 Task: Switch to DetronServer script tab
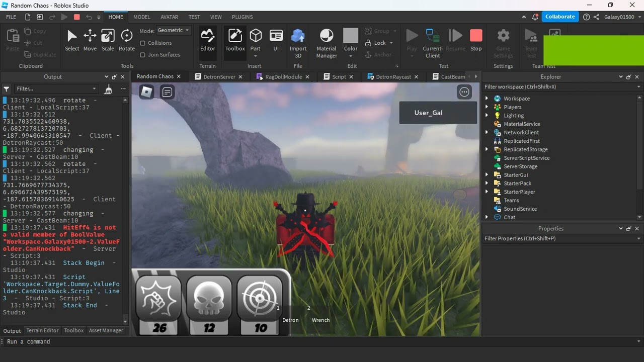coord(219,77)
